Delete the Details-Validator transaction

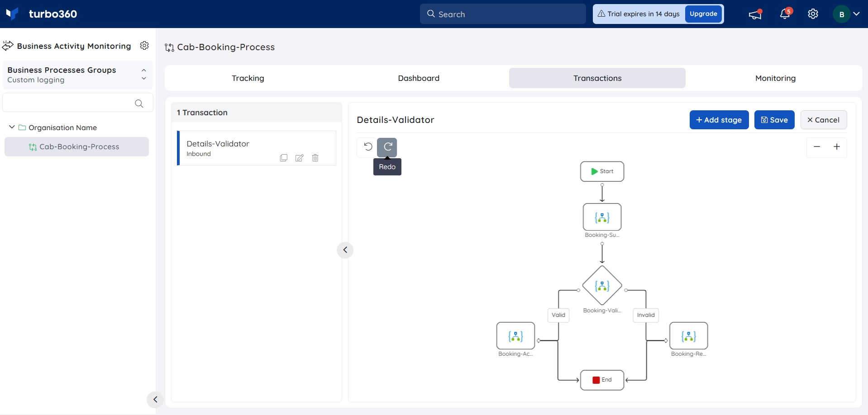point(315,158)
